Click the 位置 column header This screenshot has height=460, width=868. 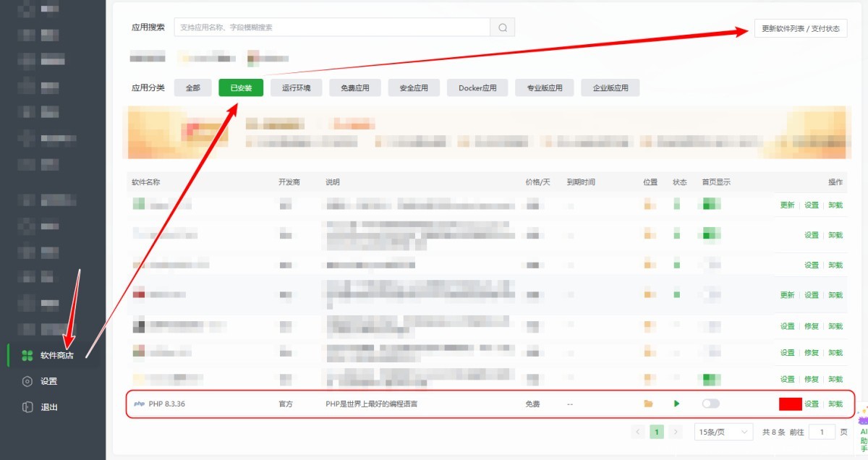point(650,182)
